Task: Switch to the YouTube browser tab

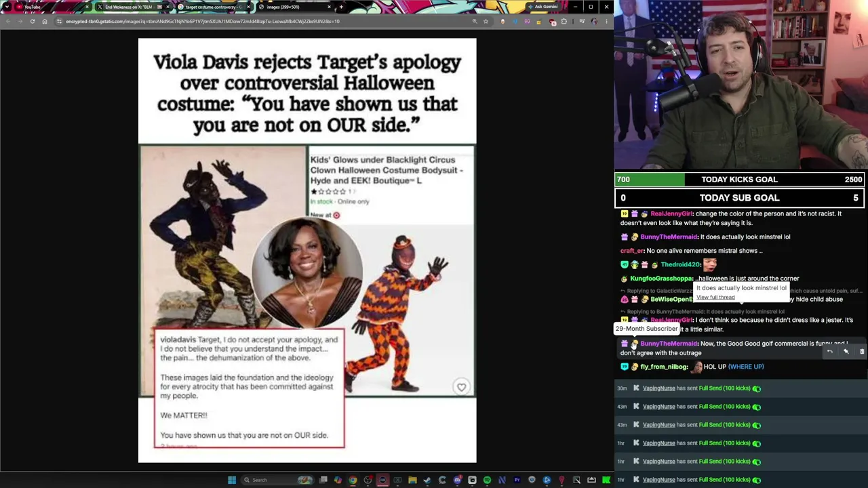Action: (x=51, y=7)
